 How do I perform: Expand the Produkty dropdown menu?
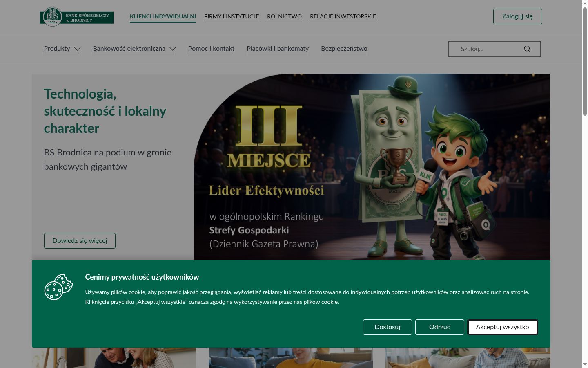[62, 49]
